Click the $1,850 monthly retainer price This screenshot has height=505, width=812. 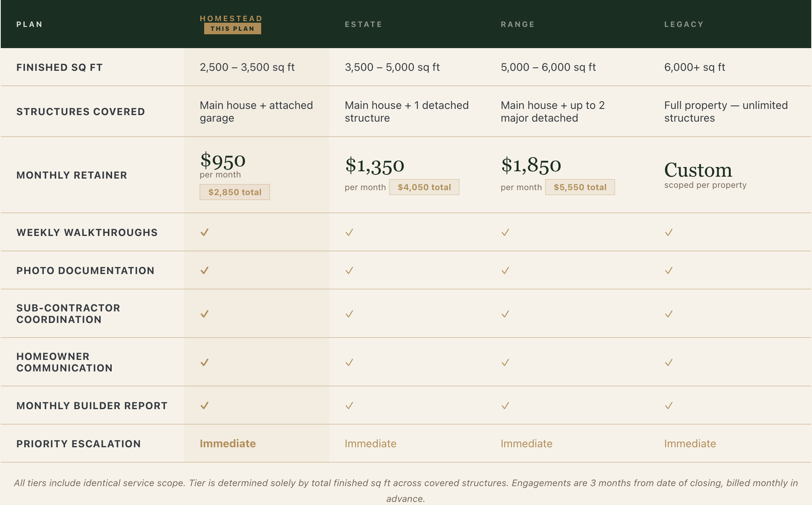pos(531,166)
